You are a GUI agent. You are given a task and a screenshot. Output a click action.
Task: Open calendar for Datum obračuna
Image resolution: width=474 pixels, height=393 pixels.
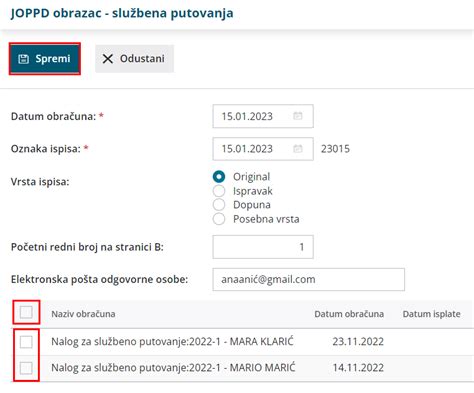point(297,116)
